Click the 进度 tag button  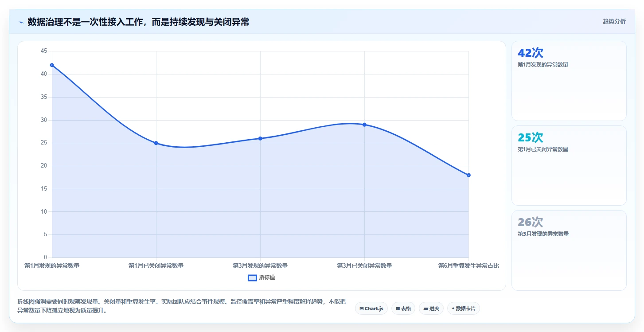click(x=431, y=309)
